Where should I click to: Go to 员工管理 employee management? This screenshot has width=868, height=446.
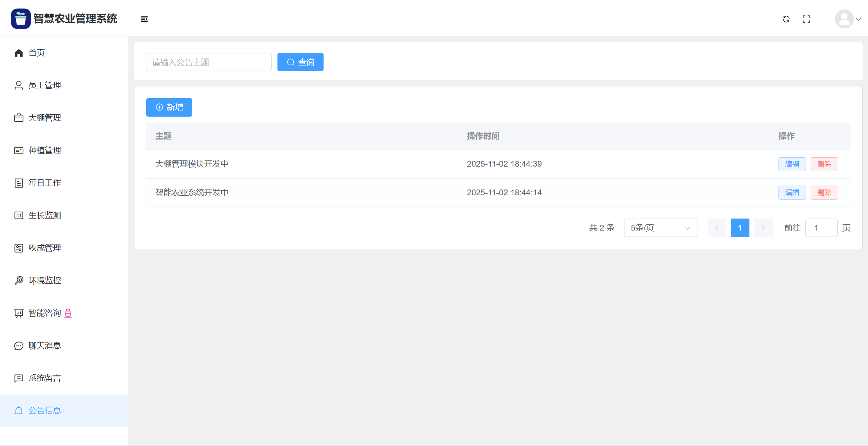pos(45,85)
